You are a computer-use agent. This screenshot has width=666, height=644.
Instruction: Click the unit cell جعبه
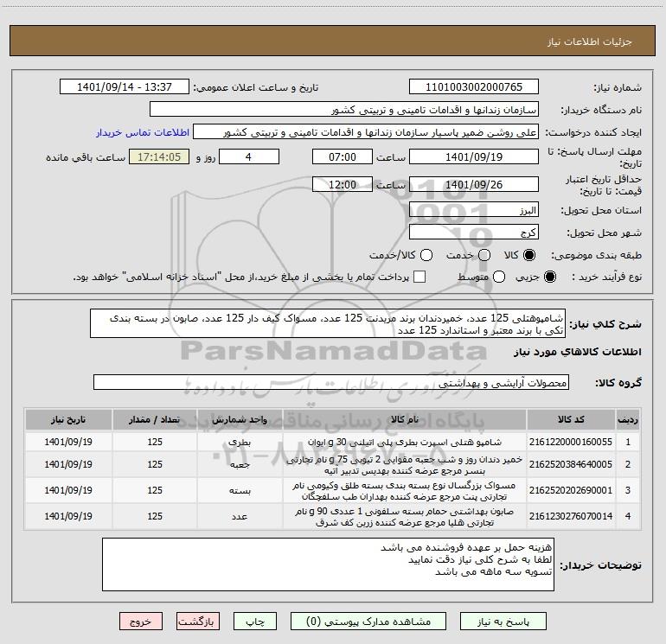pos(240,464)
